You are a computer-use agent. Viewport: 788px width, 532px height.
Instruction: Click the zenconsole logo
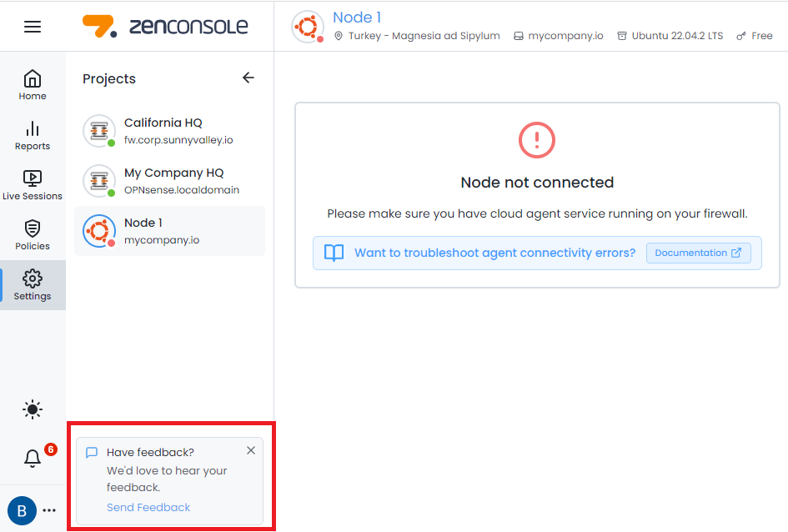[167, 25]
